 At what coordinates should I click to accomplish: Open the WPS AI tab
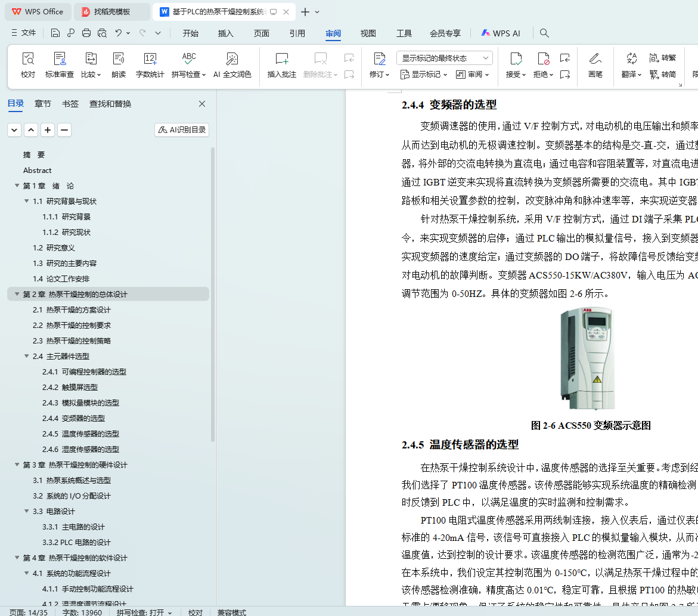[501, 33]
